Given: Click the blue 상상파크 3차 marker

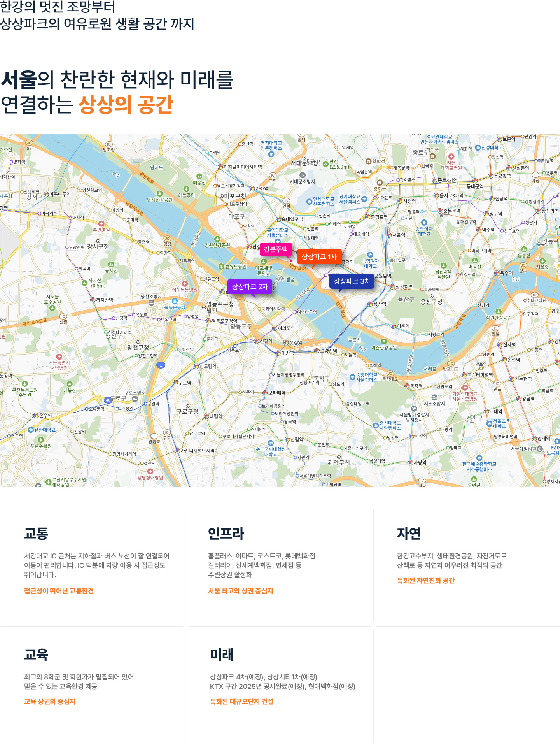Looking at the screenshot, I should (352, 281).
